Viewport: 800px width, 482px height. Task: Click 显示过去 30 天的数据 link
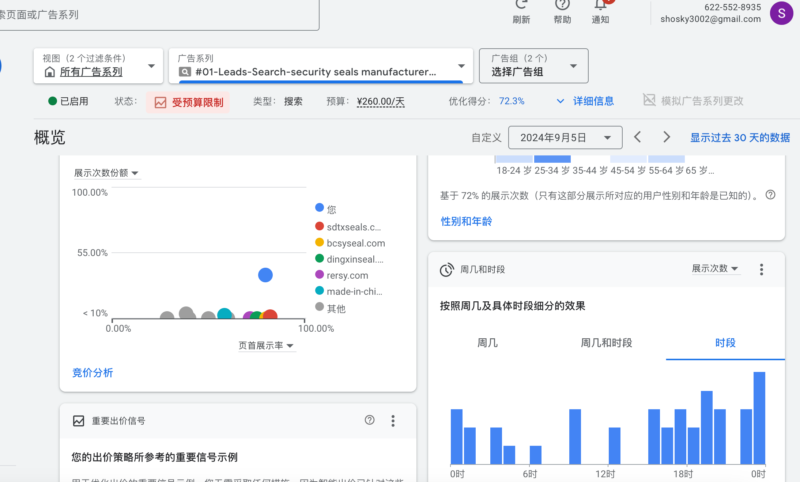tap(740, 138)
